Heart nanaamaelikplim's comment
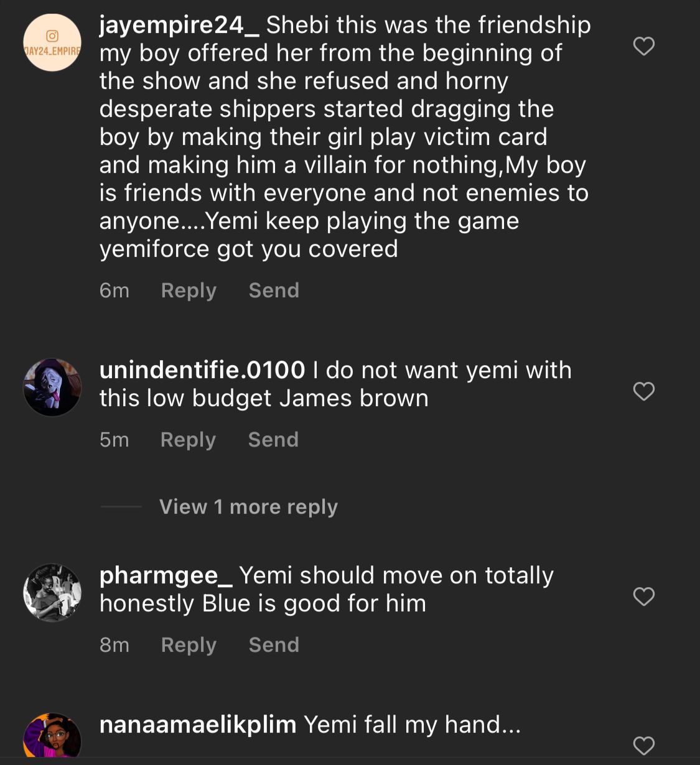 (643, 745)
